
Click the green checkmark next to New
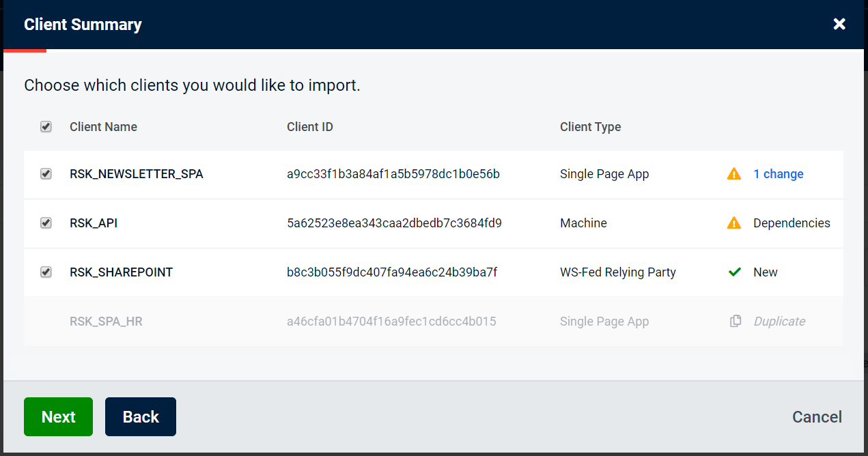[x=734, y=272]
